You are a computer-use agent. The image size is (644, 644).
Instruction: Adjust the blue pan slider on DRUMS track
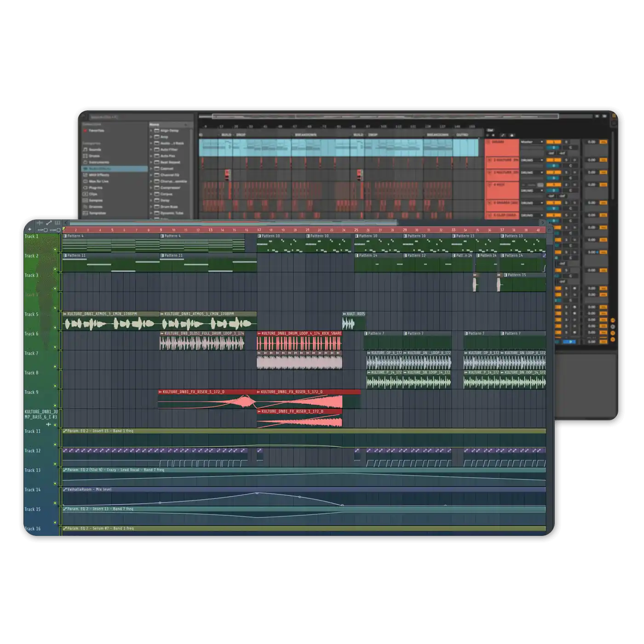click(x=552, y=148)
